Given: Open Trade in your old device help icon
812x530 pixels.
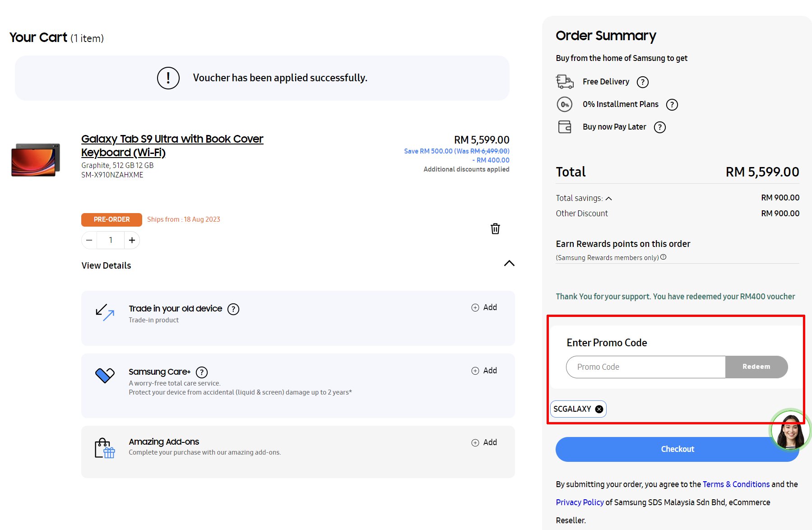Looking at the screenshot, I should (x=233, y=309).
